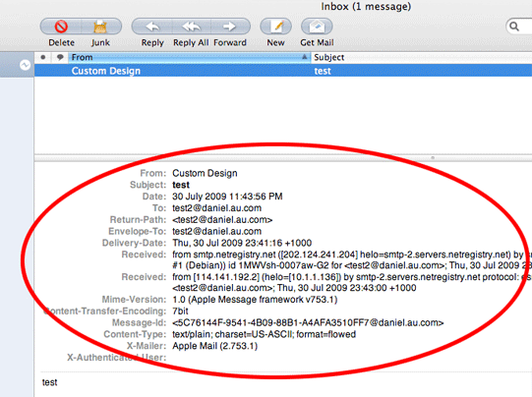The image size is (532, 397).
Task: Click the Delete toolbar icon
Action: tap(61, 27)
